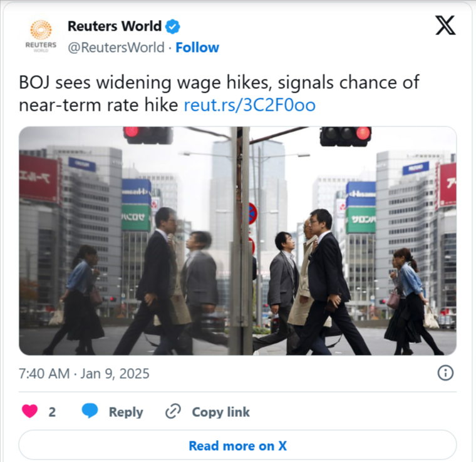Click the blue verified badge
Screen dimensions: 476x462
pyautogui.click(x=172, y=27)
